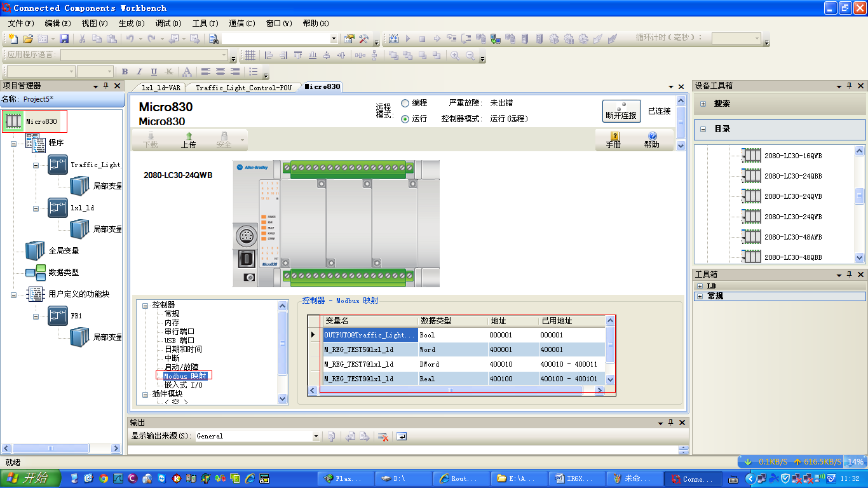Collapse the Programs (程序) tree node
Viewport: 868px width, 488px height.
(13, 144)
